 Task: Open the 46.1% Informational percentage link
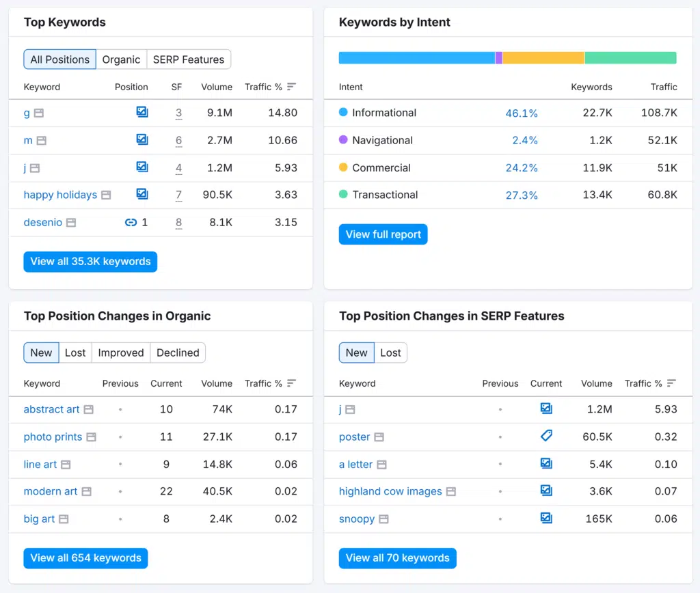point(521,113)
